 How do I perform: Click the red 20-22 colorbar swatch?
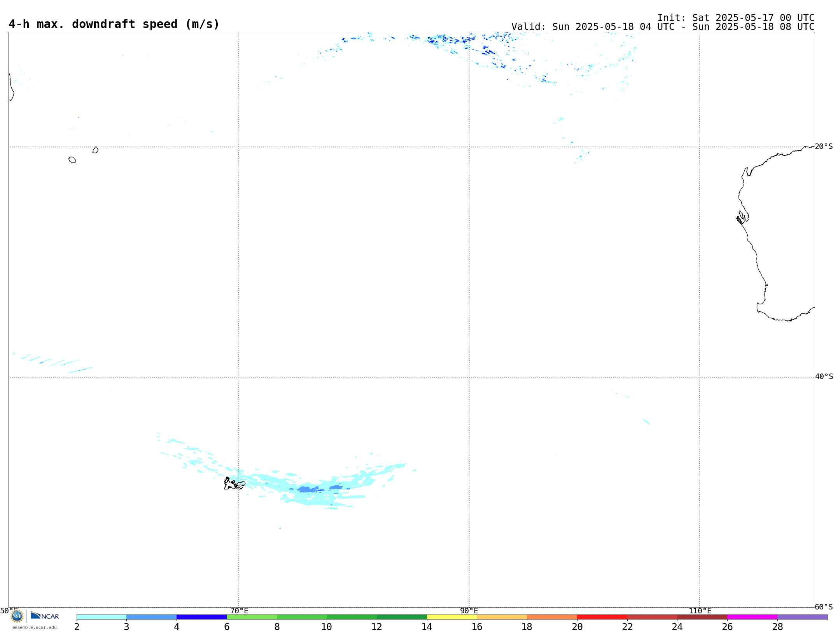pos(602,617)
